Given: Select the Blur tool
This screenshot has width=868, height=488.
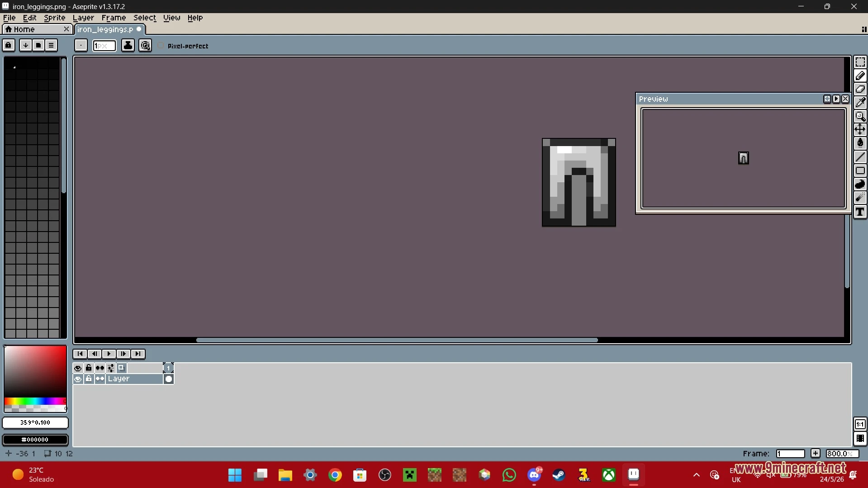Looking at the screenshot, I should tap(860, 198).
